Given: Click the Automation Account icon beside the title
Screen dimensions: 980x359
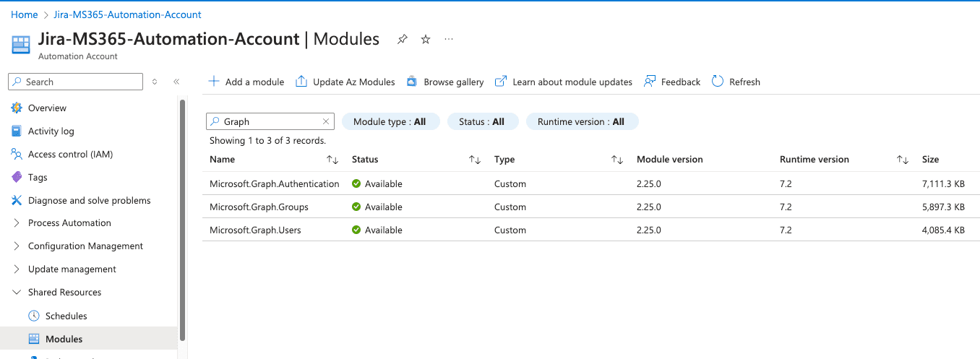Looking at the screenshot, I should click(x=21, y=44).
